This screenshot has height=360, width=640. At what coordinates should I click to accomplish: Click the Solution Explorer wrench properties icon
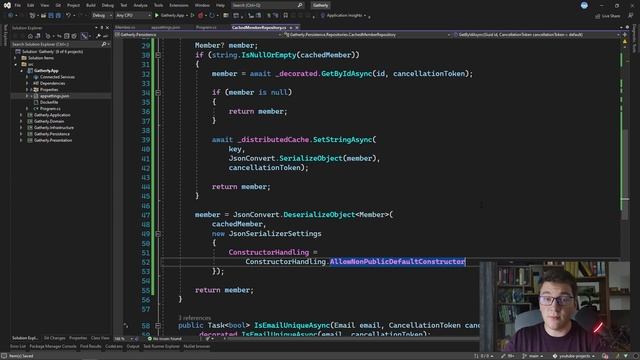98,36
